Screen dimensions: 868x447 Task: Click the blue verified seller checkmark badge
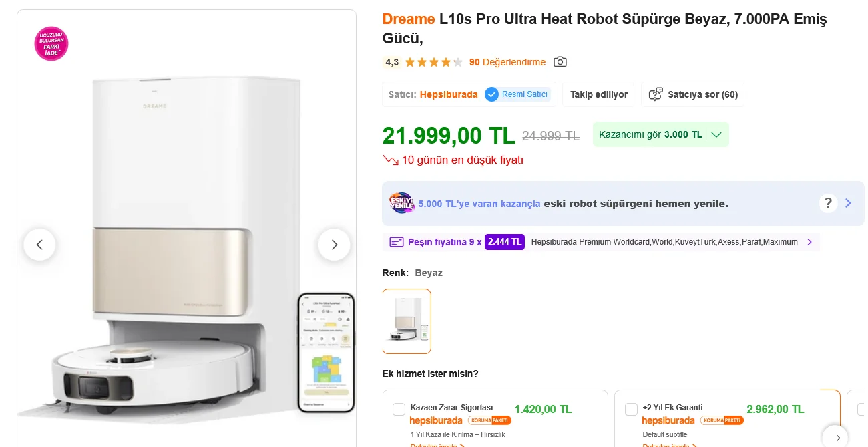(x=491, y=94)
